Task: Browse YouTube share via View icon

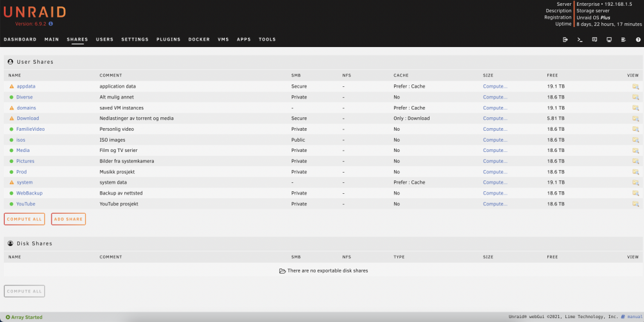Action: point(636,204)
